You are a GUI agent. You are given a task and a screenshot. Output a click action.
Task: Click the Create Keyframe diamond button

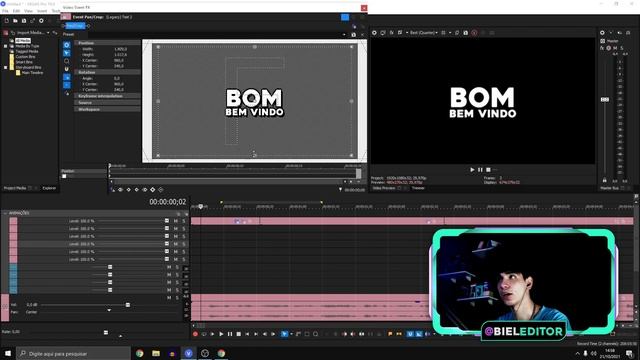coord(153,189)
